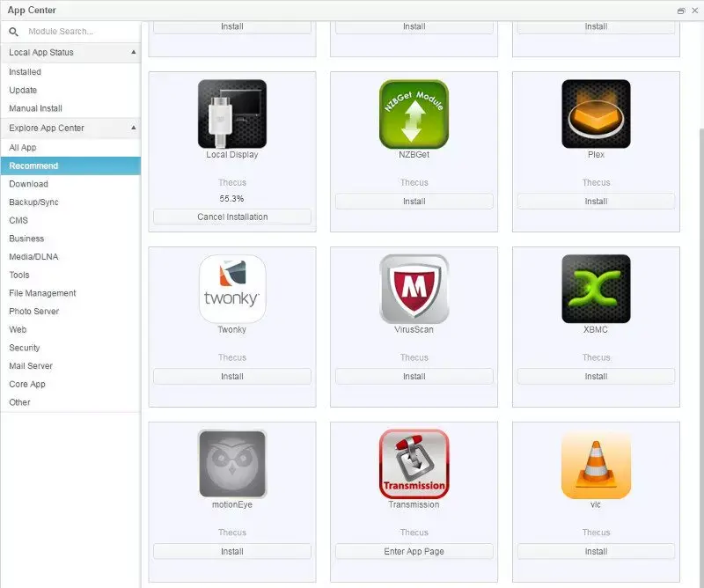Open the VirusScan McAfee shield icon
Viewport: 704px width, 588px height.
coord(414,289)
